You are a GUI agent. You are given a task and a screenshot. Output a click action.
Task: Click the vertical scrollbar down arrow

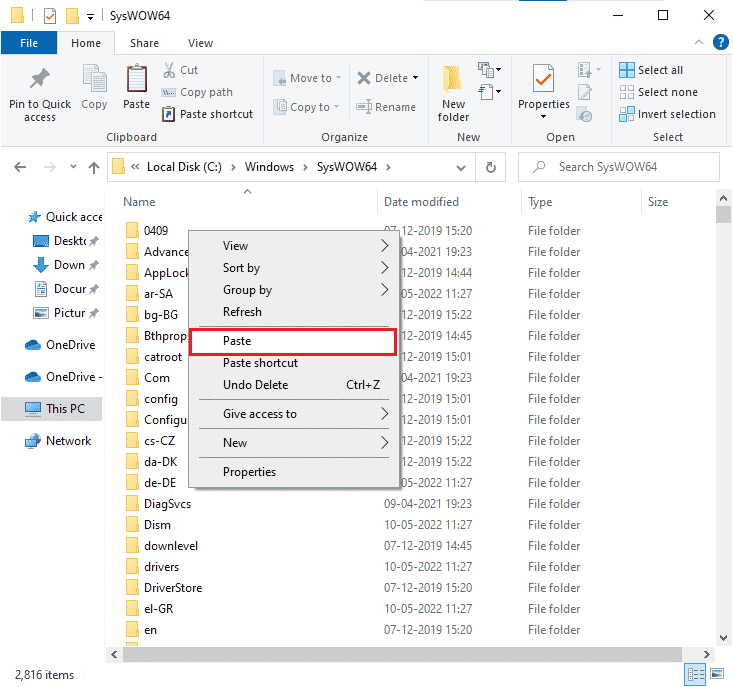[x=723, y=637]
